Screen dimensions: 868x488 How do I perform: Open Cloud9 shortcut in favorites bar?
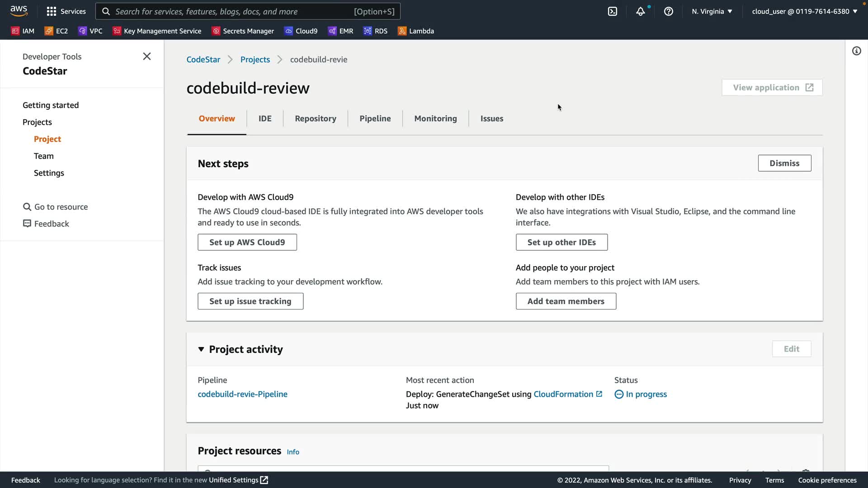[x=301, y=31]
